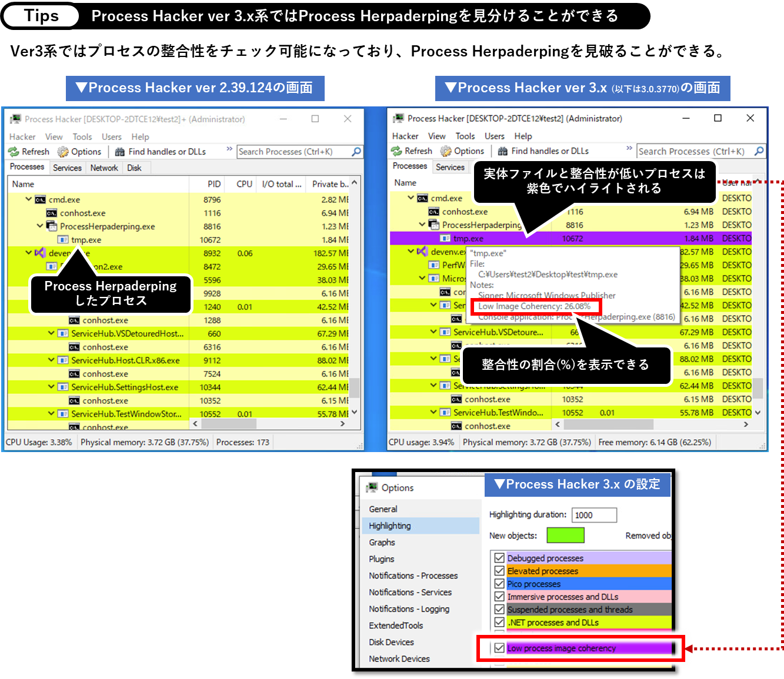Collapse ServiceHub.TestWindo node in right window
This screenshot has height=679, width=784.
(x=433, y=413)
